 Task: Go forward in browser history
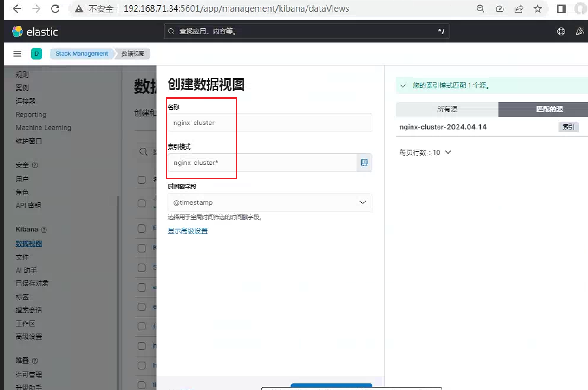(x=36, y=9)
